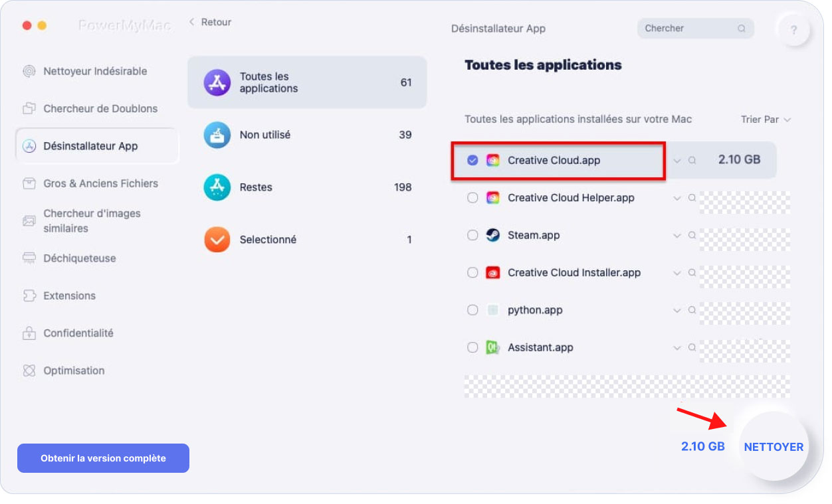Screen dimensions: 832x504
Task: Click magnifier icon in Chercher field
Action: (x=741, y=29)
